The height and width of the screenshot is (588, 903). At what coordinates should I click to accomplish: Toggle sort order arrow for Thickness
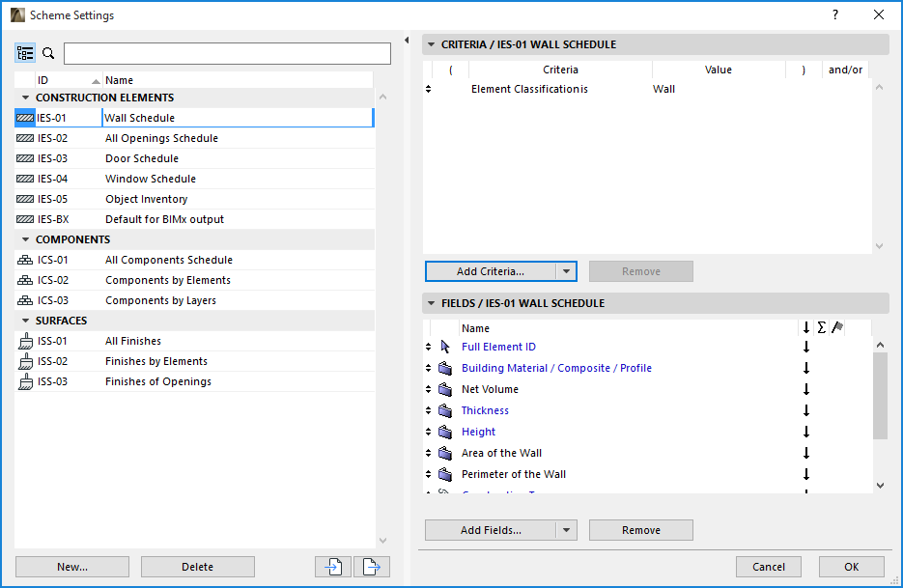point(806,410)
